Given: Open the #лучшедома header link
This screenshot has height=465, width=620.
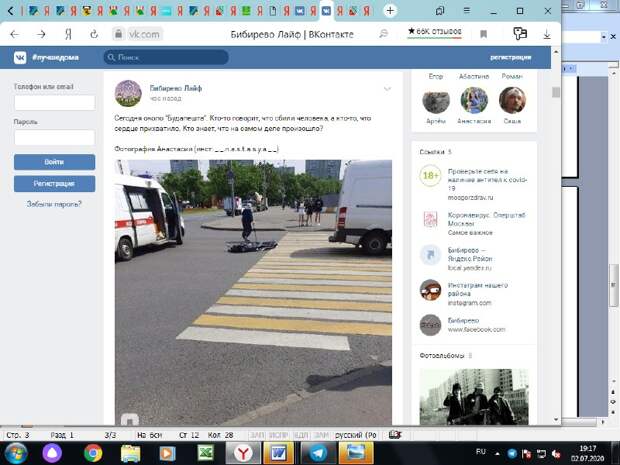Looking at the screenshot, I should [x=55, y=58].
